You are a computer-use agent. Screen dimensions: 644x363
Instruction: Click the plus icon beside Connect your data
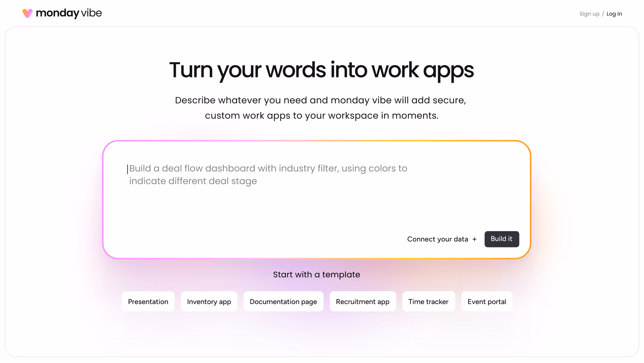click(474, 239)
